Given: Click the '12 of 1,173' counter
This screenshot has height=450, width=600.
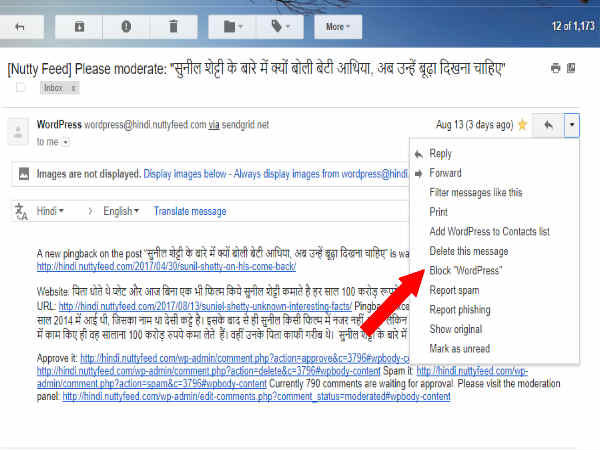Looking at the screenshot, I should click(x=573, y=26).
